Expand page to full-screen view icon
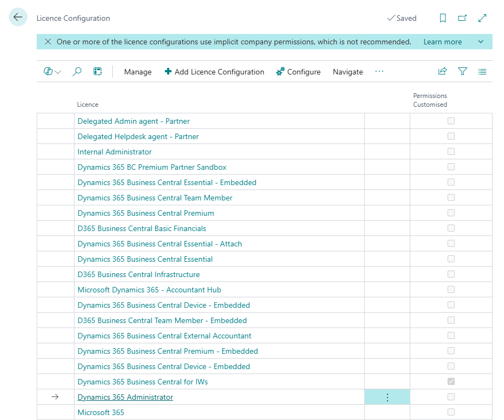Screen dimensions: 504x420 tap(482, 18)
